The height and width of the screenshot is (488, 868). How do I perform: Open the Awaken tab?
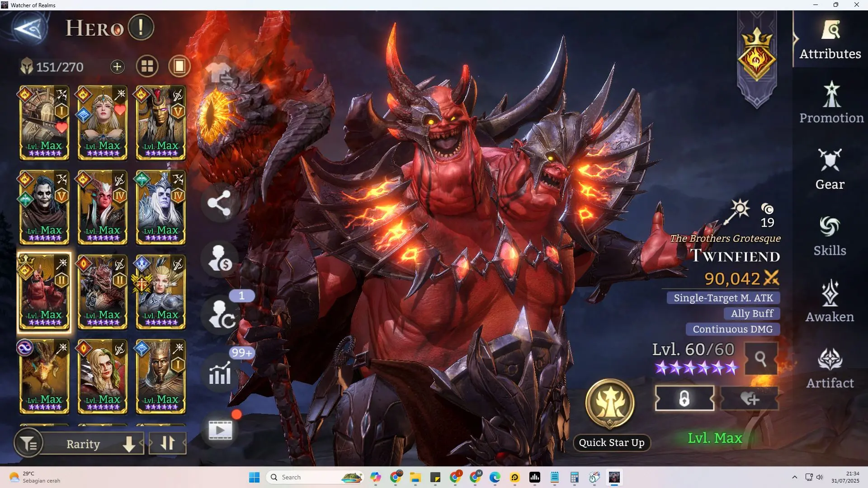tap(830, 302)
